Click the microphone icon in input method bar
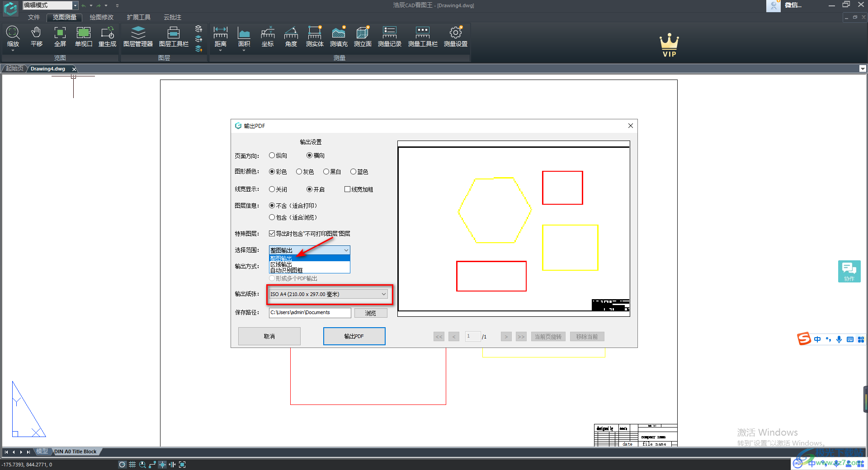Image resolution: width=868 pixels, height=470 pixels. pos(839,339)
